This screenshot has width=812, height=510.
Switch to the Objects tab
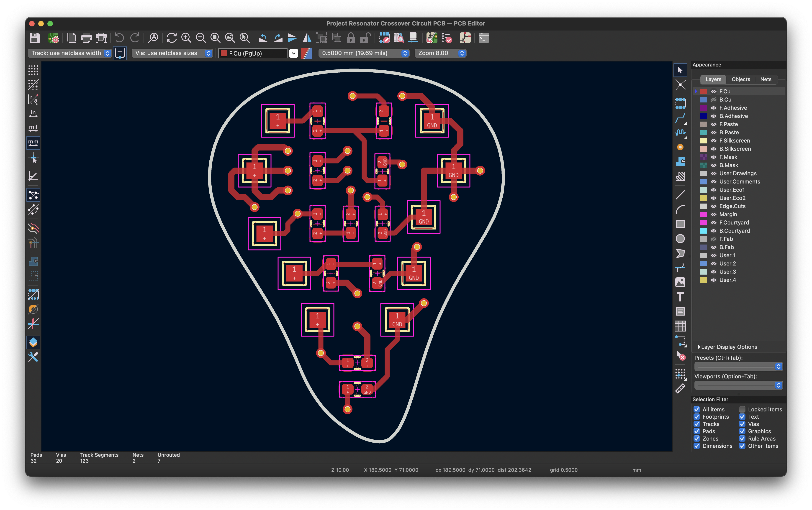[741, 79]
